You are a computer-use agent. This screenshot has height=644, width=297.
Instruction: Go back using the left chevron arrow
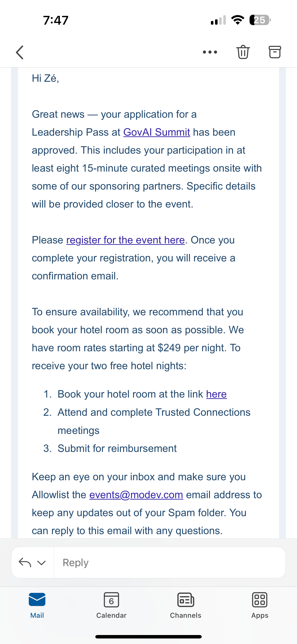(20, 52)
